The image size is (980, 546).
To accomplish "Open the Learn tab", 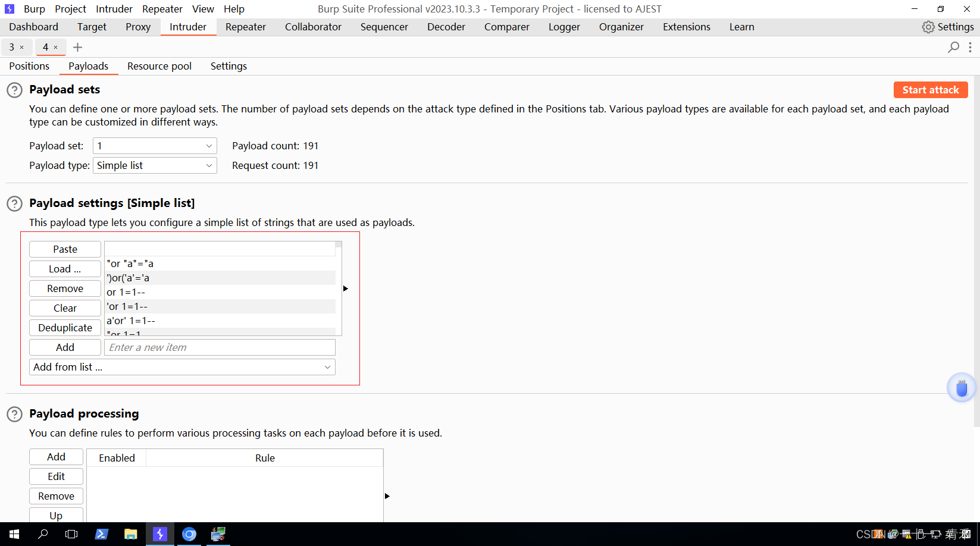I will 742,27.
